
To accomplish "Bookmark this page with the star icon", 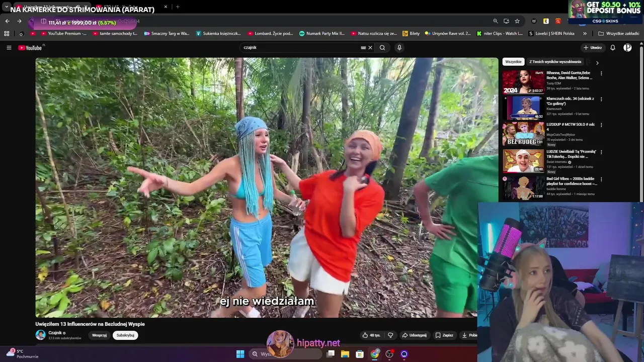I will (x=517, y=21).
